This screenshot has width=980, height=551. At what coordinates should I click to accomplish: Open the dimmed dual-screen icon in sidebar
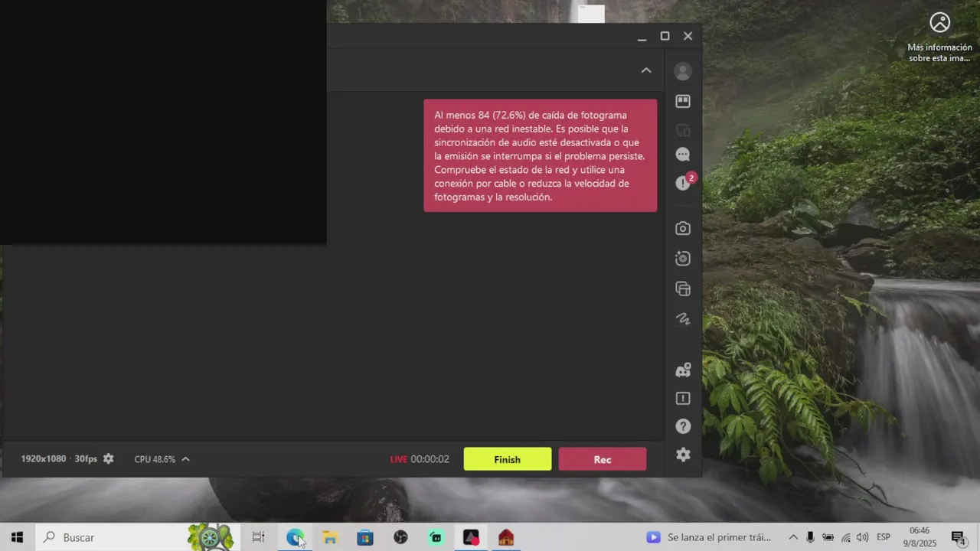tap(683, 130)
